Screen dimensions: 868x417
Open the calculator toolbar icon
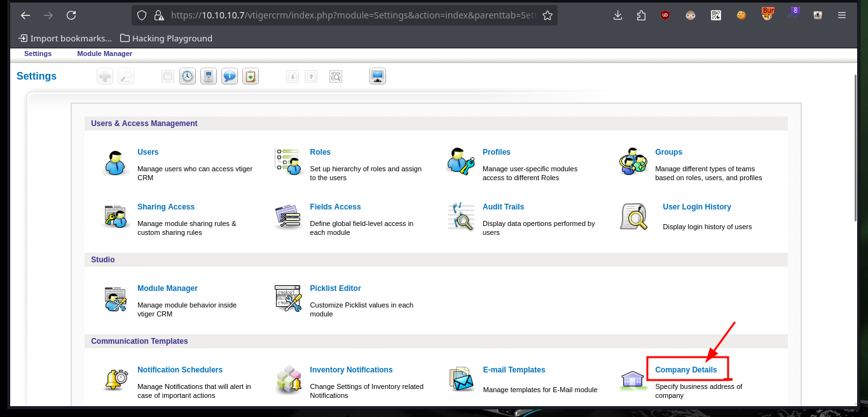pos(209,76)
